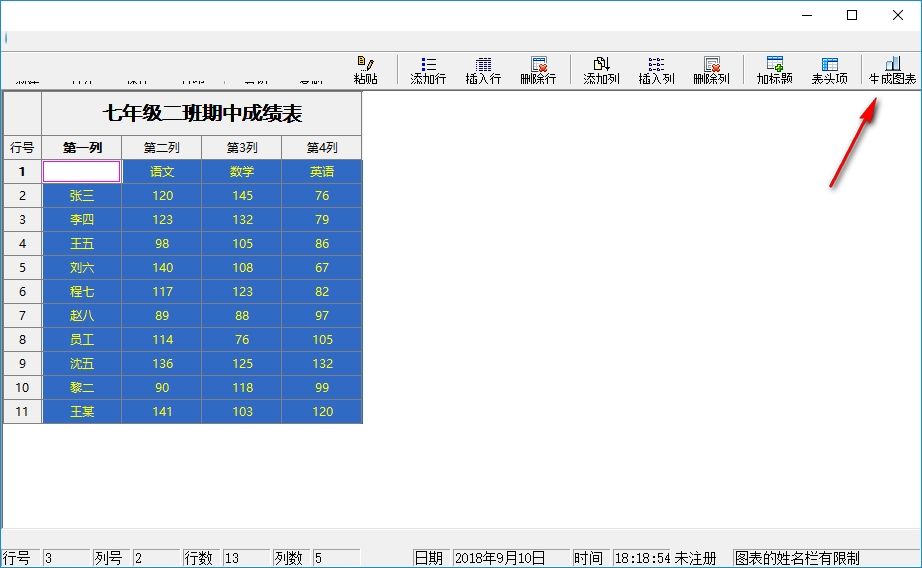
Task: Select the 赵八 name cell
Action: pyautogui.click(x=82, y=316)
